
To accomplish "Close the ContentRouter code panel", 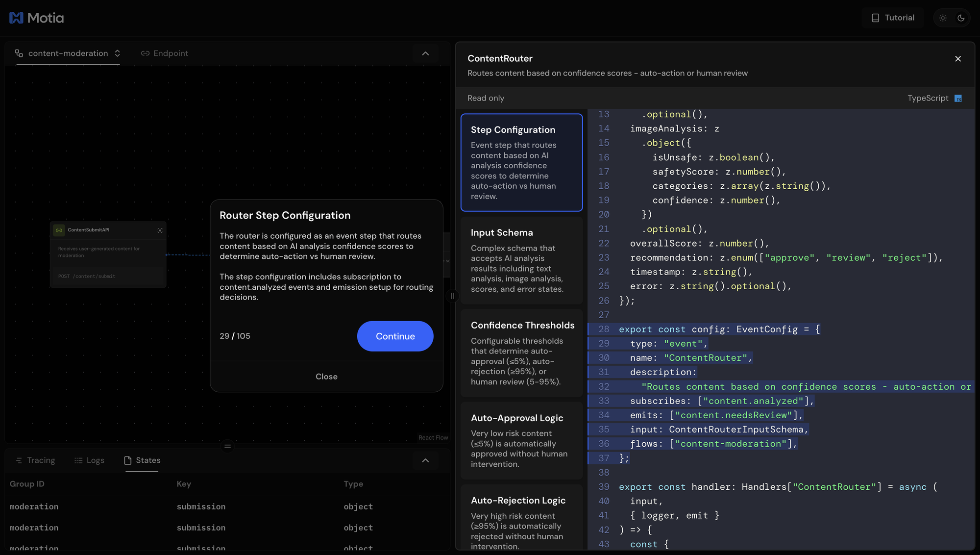I will coord(958,59).
